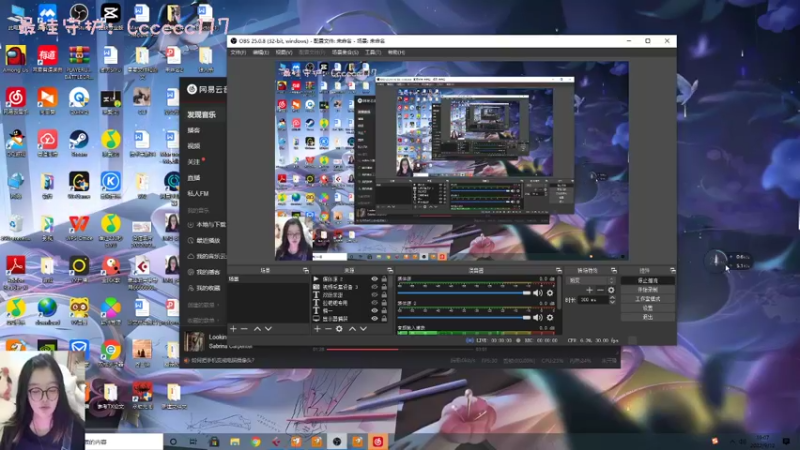Image resolution: width=800 pixels, height=450 pixels.
Task: Open Task View in the taskbar
Action: 193,442
